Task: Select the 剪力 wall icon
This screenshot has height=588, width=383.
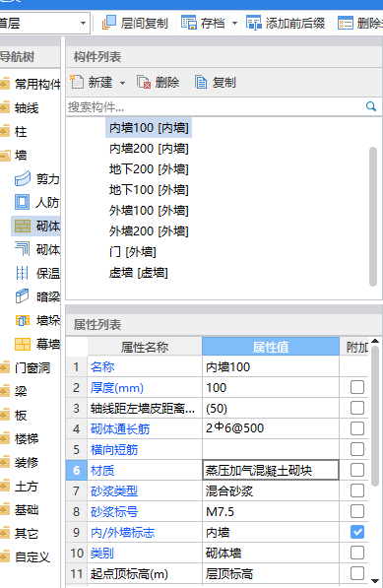Action: pos(23,178)
